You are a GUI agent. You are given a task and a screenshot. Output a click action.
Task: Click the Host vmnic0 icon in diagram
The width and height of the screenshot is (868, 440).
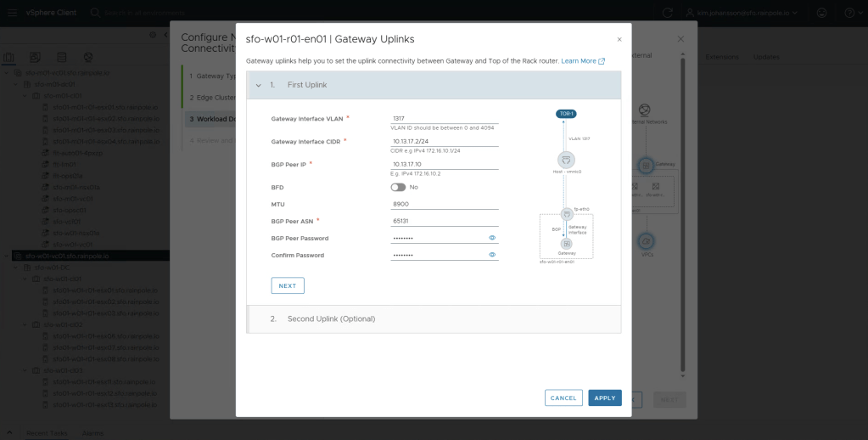pyautogui.click(x=566, y=160)
